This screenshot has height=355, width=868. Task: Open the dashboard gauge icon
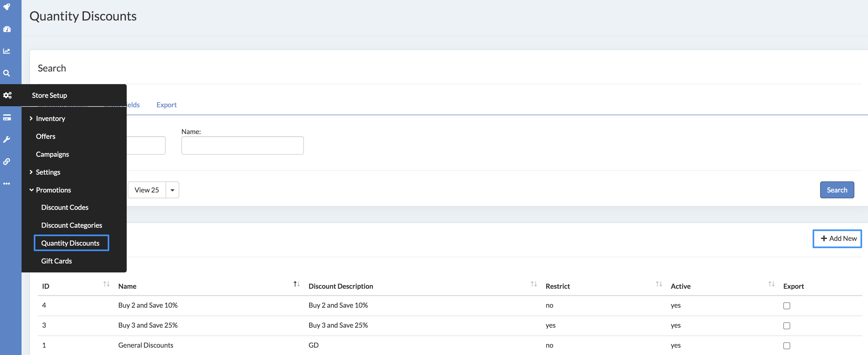pyautogui.click(x=7, y=29)
